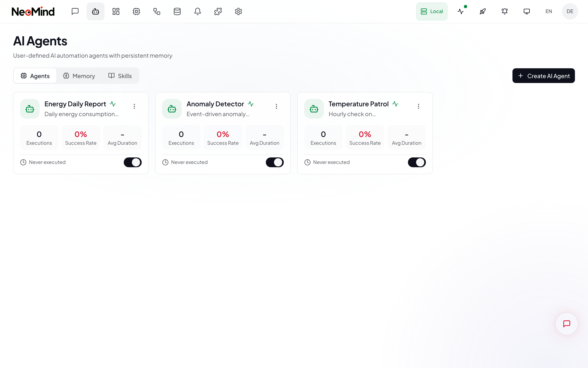Open Energy Daily Report agent title
Viewport: 588px width, 368px height.
click(75, 104)
